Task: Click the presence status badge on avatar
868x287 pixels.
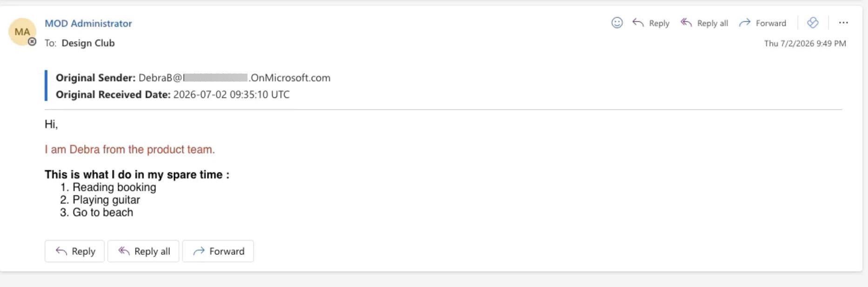Action: coord(32,42)
